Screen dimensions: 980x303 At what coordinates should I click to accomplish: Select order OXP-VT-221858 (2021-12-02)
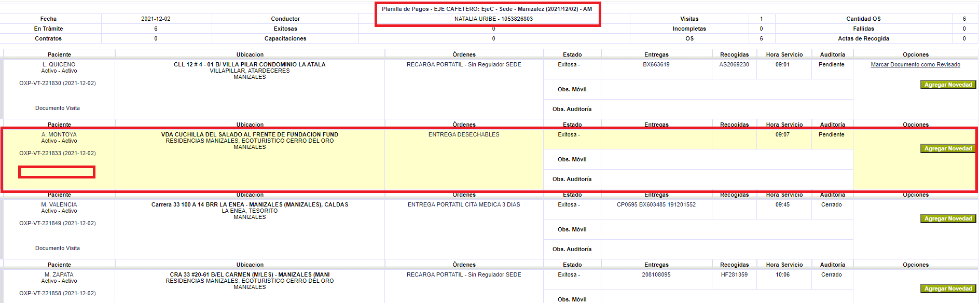pos(58,293)
